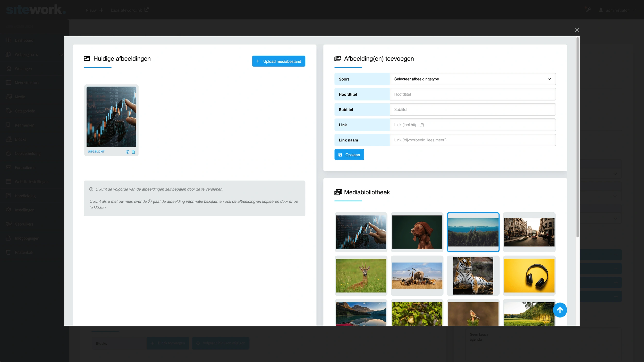Click the blue scroll-to-top arrow button
644x362 pixels.
[560, 310]
